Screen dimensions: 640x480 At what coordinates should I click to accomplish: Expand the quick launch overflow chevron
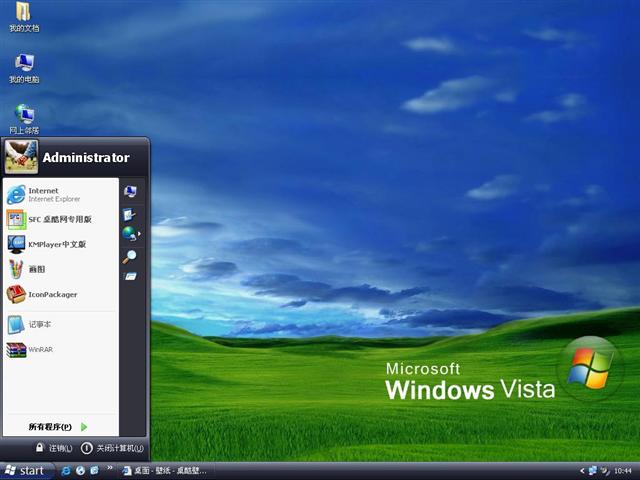coord(109,468)
